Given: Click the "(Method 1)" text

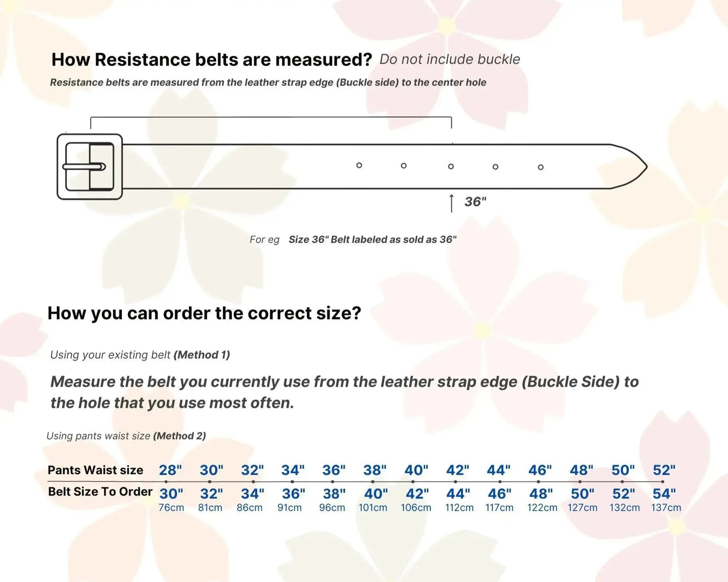Looking at the screenshot, I should point(202,355).
